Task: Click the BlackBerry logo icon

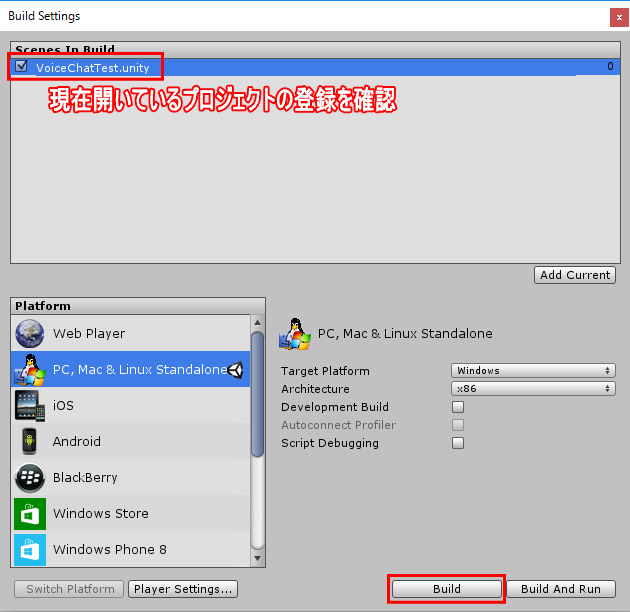Action: 30,477
